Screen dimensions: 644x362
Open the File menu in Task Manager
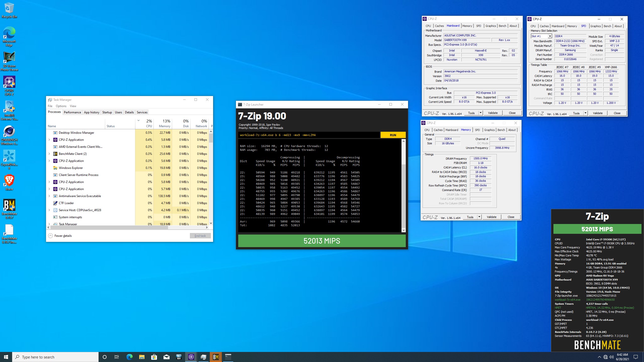pyautogui.click(x=50, y=106)
